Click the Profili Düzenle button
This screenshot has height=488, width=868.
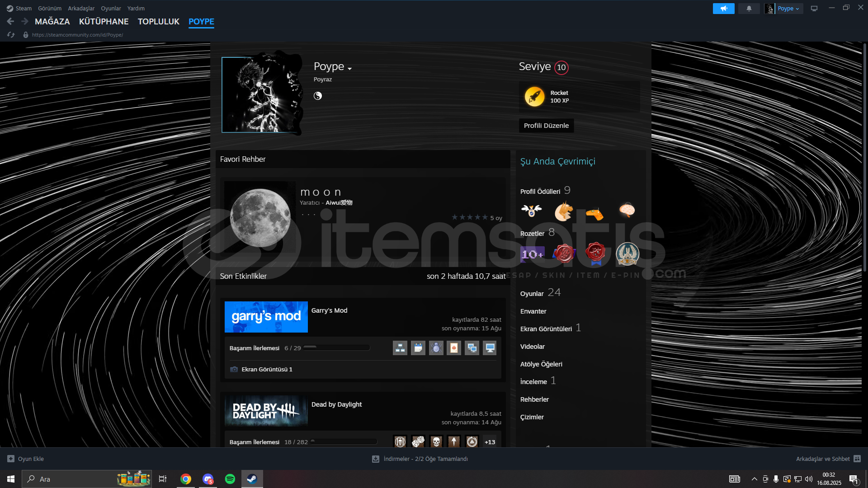point(546,125)
